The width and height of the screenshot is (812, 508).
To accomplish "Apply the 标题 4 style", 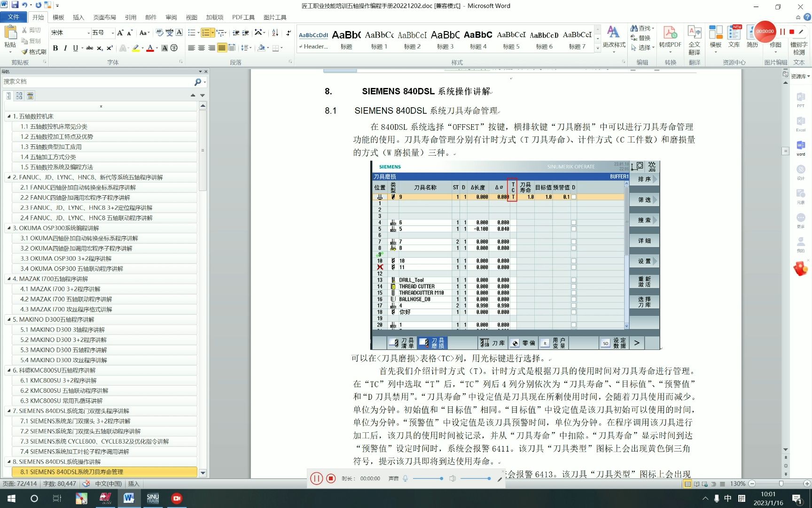I will tap(478, 40).
